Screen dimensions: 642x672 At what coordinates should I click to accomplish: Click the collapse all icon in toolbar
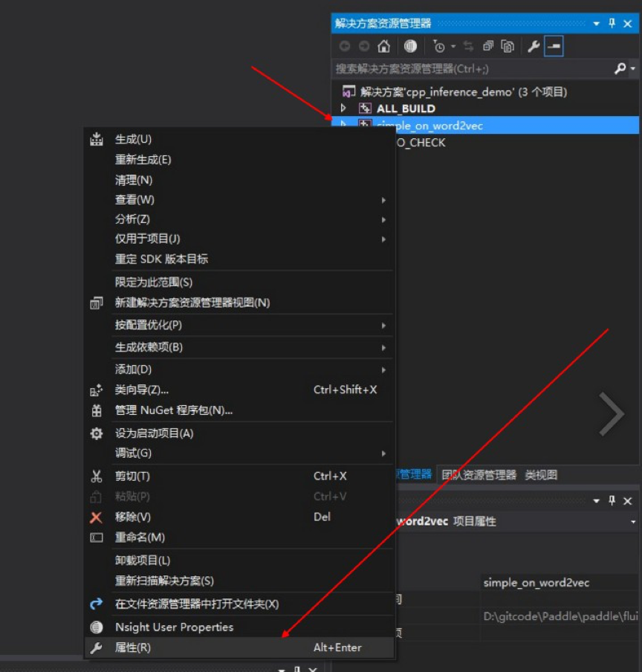488,46
